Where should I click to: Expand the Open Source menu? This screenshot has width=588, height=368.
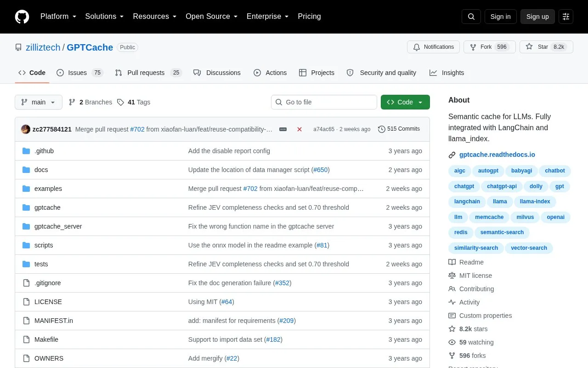[x=212, y=17]
